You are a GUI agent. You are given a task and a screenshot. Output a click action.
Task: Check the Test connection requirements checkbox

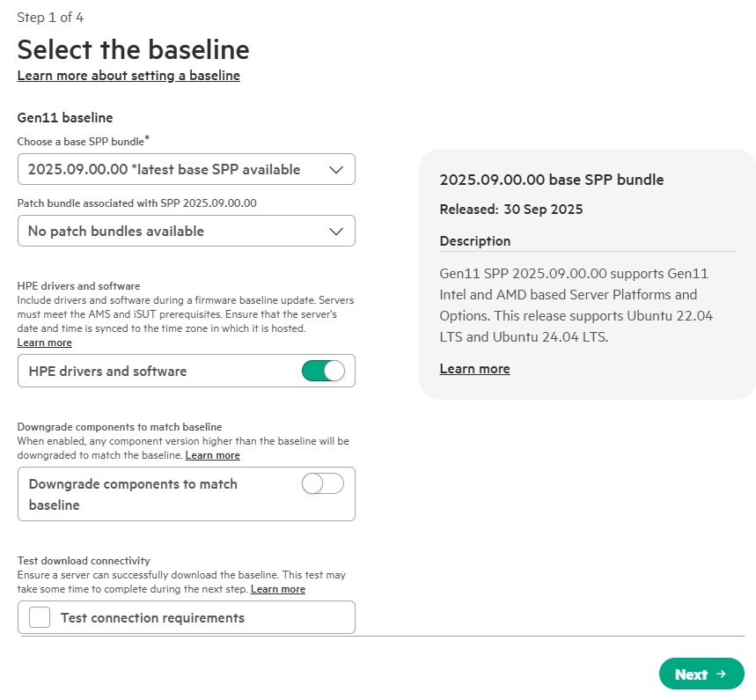pyautogui.click(x=40, y=617)
